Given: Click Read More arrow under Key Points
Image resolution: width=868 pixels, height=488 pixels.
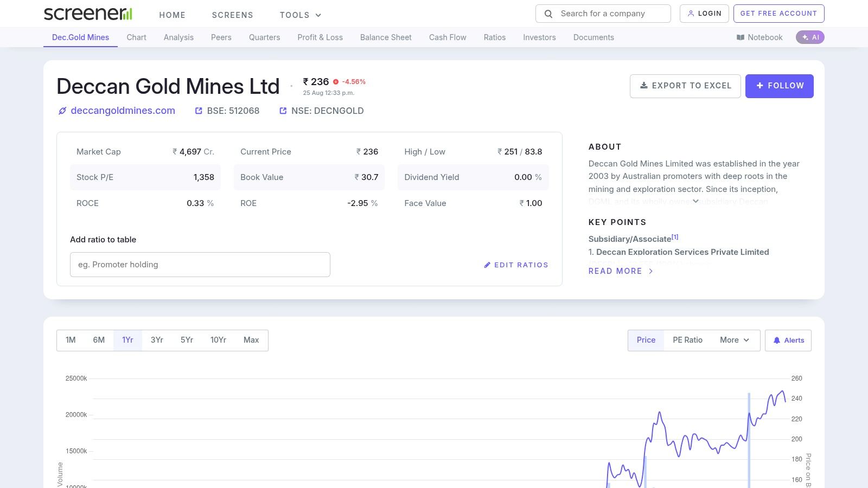Looking at the screenshot, I should pos(651,271).
